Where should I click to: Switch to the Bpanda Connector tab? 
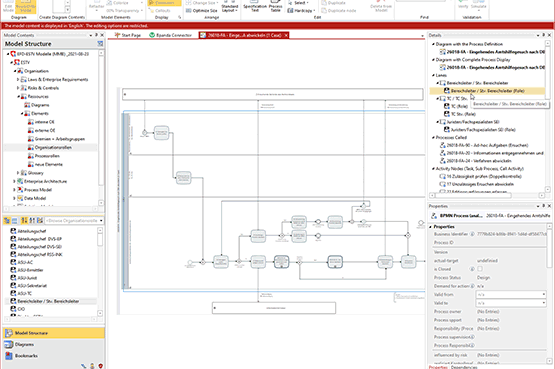[x=170, y=35]
